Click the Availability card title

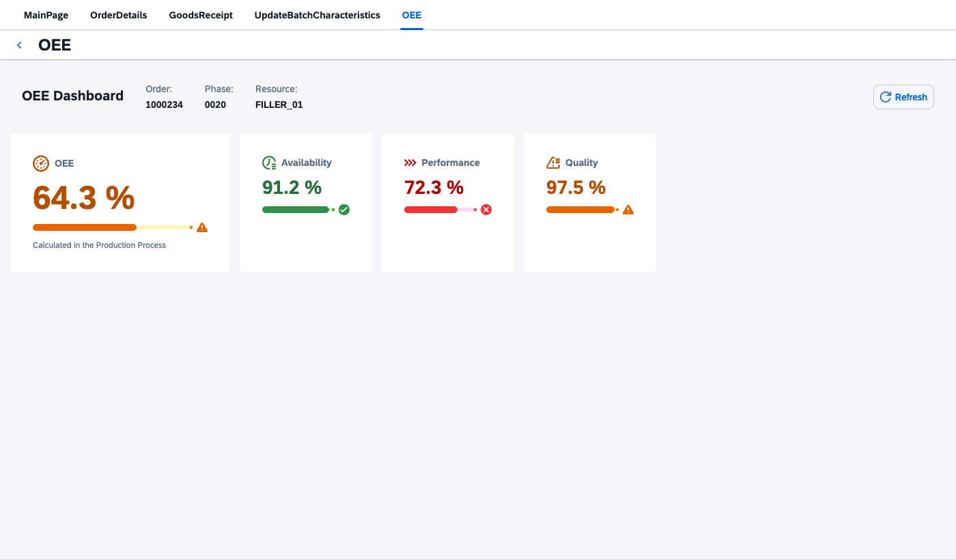click(307, 163)
